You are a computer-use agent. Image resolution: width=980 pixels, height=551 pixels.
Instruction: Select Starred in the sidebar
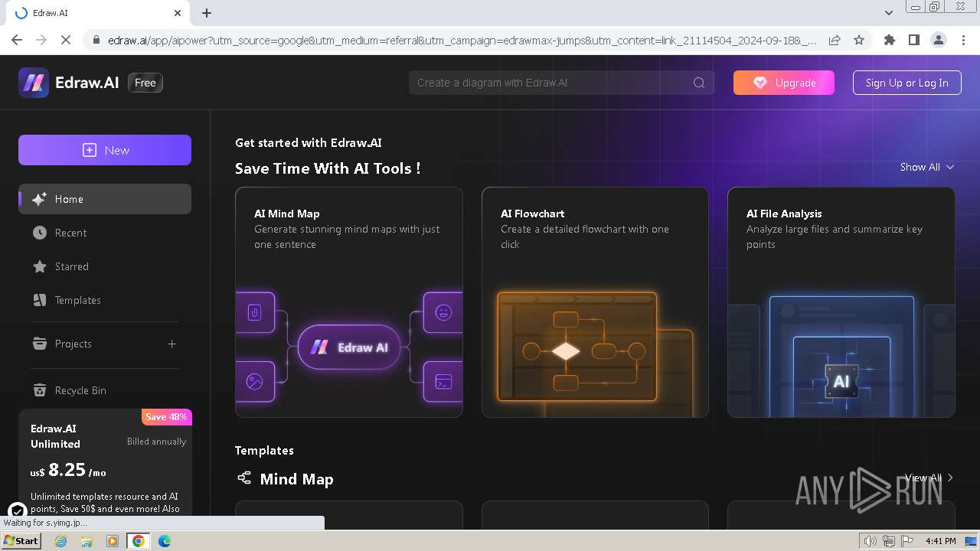tap(105, 266)
